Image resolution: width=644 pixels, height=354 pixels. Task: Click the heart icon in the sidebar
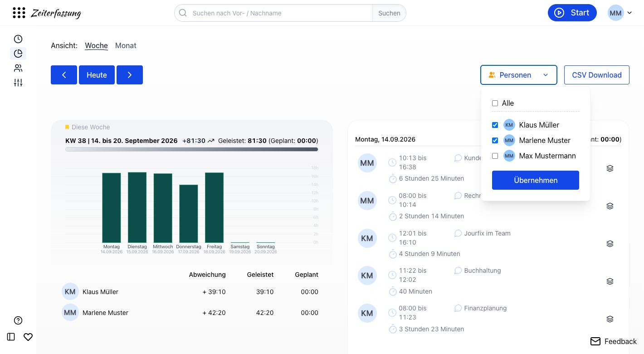coord(28,337)
